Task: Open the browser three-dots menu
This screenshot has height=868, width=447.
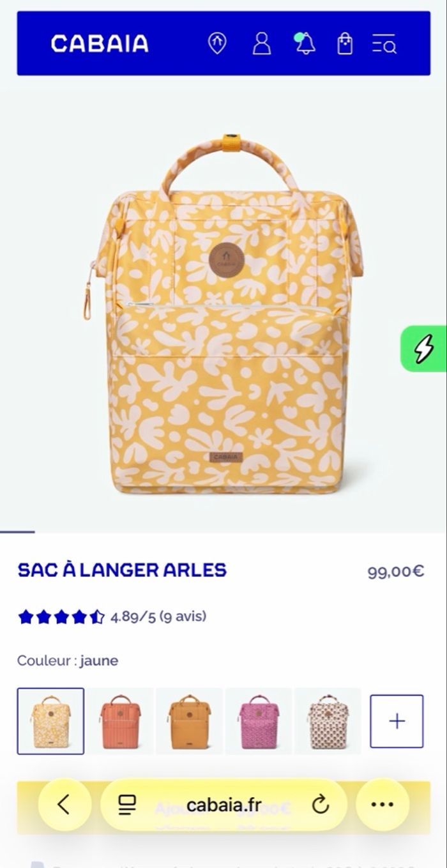Action: pyautogui.click(x=383, y=805)
